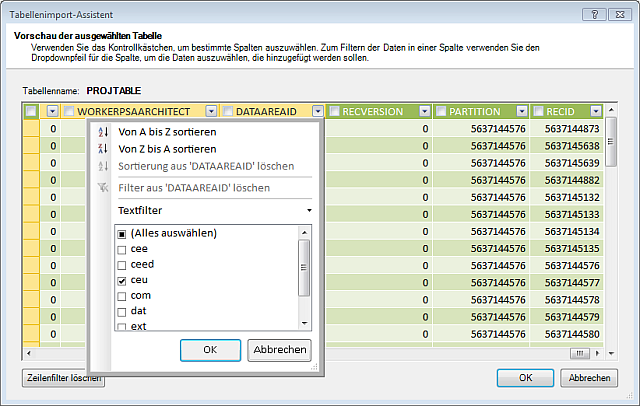This screenshot has height=406, width=640.
Task: Check the 'cee' filter value
Action: [x=121, y=248]
